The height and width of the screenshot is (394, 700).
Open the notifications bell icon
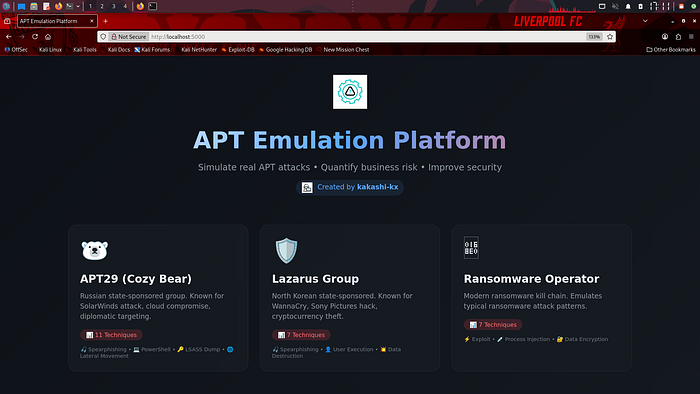tap(628, 6)
